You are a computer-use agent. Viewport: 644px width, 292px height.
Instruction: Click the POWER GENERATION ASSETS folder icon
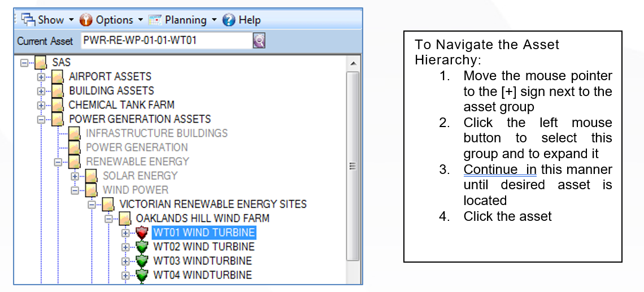57,120
